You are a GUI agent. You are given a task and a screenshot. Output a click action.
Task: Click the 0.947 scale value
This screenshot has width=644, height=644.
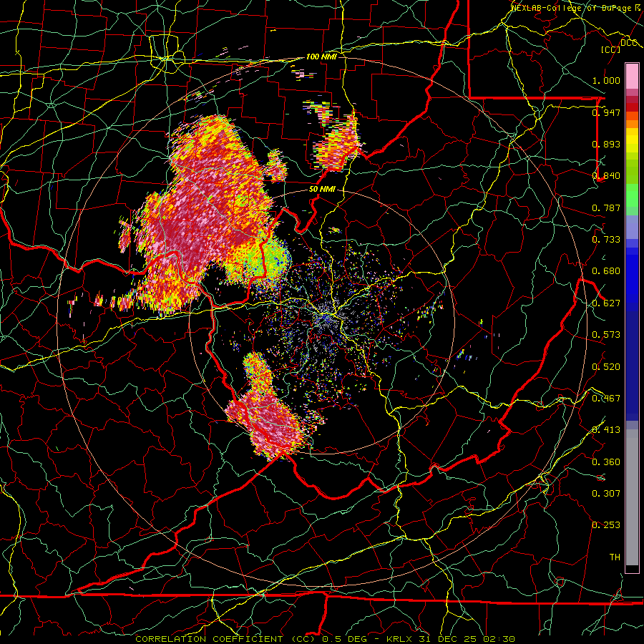606,112
